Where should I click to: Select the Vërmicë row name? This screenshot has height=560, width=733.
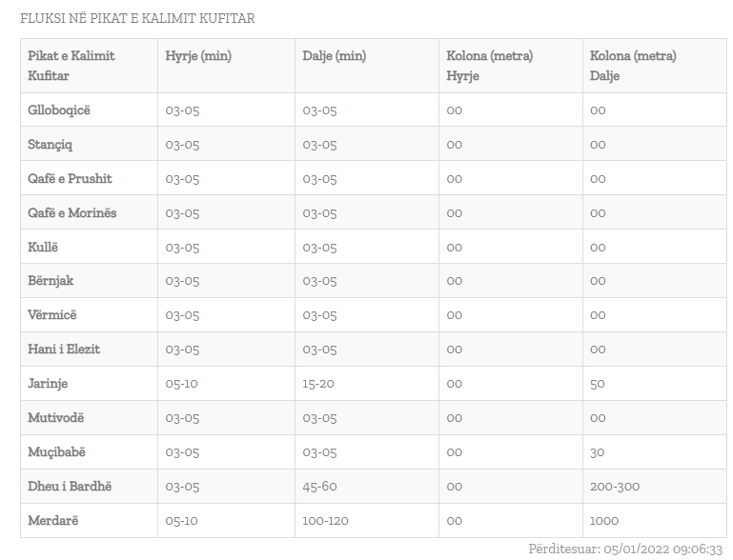click(51, 315)
